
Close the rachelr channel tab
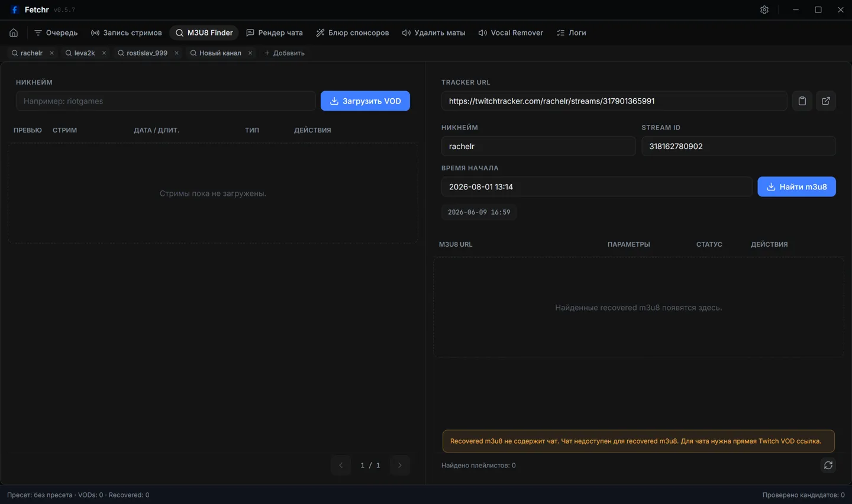coord(51,53)
